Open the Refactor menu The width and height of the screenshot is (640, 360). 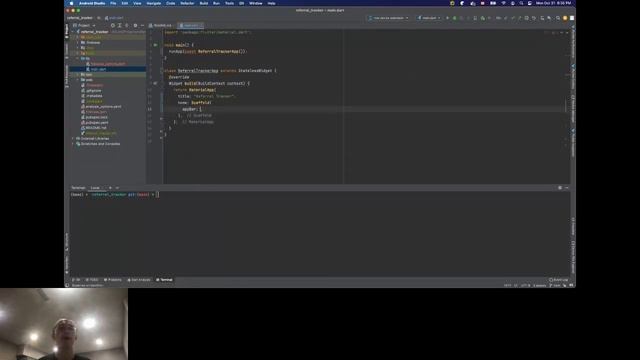pyautogui.click(x=187, y=3)
